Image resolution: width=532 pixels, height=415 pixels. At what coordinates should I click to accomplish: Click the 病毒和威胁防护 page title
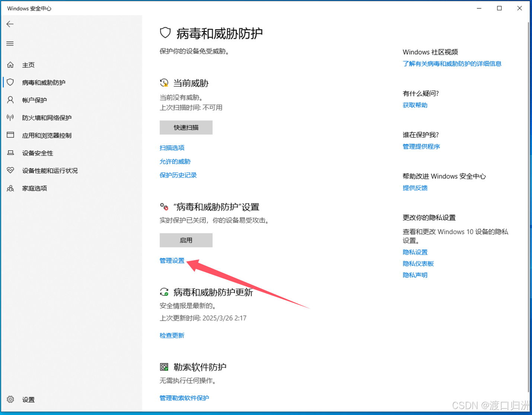click(x=220, y=33)
